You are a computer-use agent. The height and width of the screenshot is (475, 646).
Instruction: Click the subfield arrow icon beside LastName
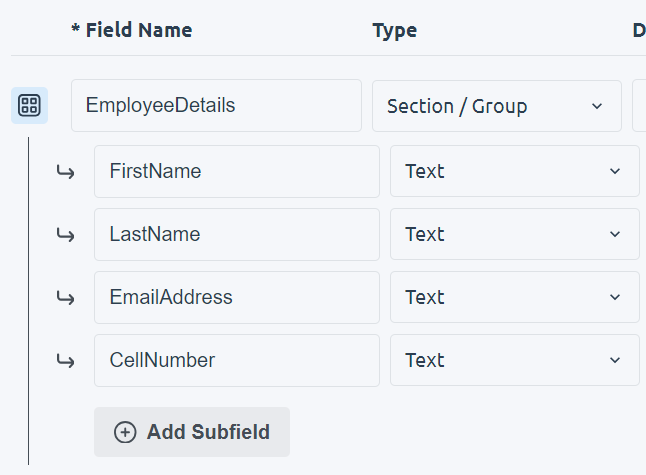click(x=65, y=235)
